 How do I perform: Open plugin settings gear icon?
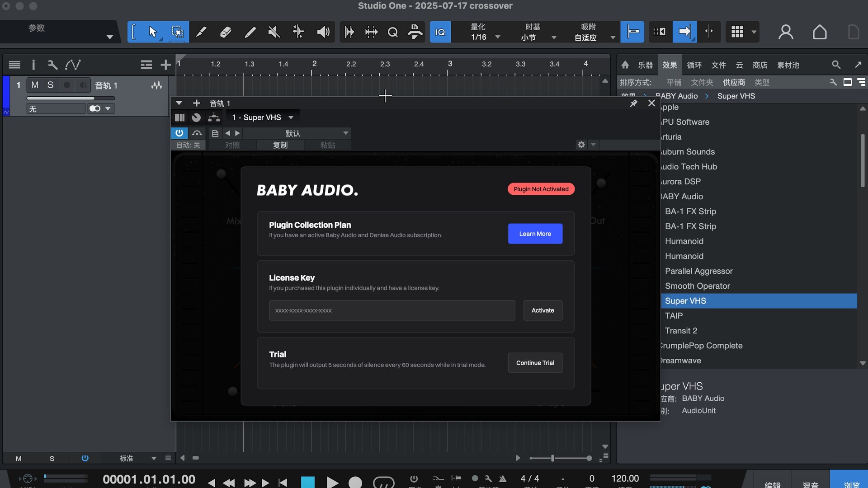(x=581, y=145)
